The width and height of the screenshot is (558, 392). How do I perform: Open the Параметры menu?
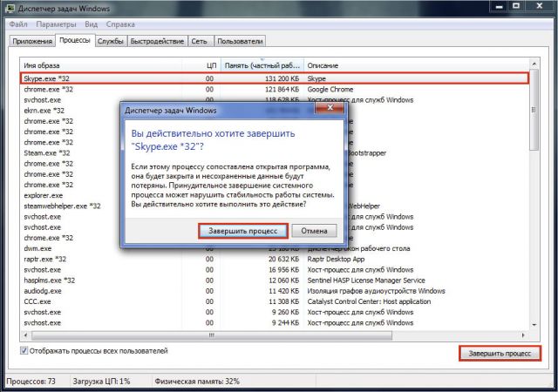[56, 24]
